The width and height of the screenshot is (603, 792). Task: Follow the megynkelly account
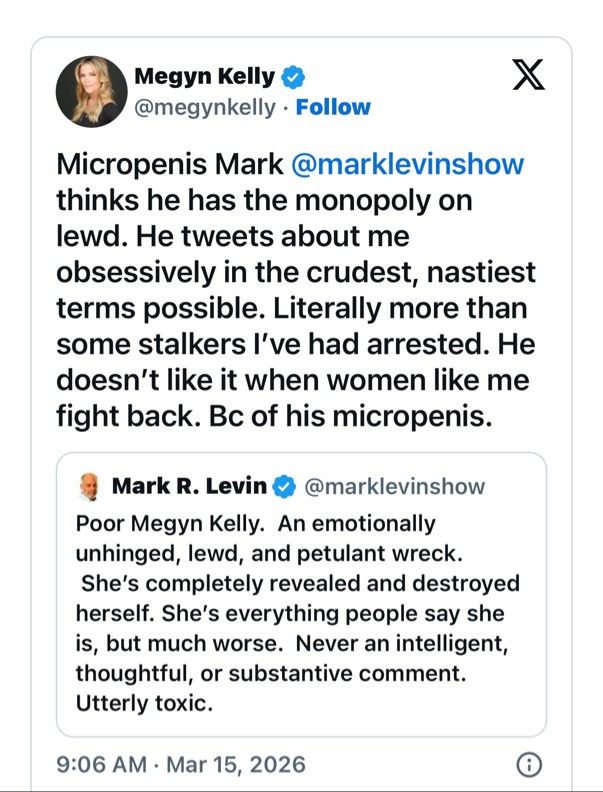click(x=333, y=107)
